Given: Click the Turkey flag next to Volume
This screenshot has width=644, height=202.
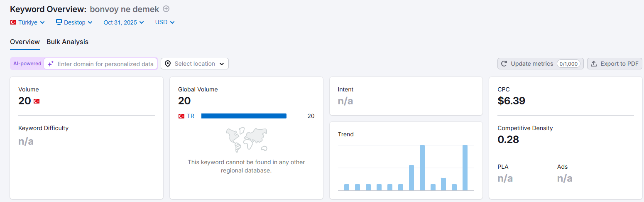Looking at the screenshot, I should point(37,101).
